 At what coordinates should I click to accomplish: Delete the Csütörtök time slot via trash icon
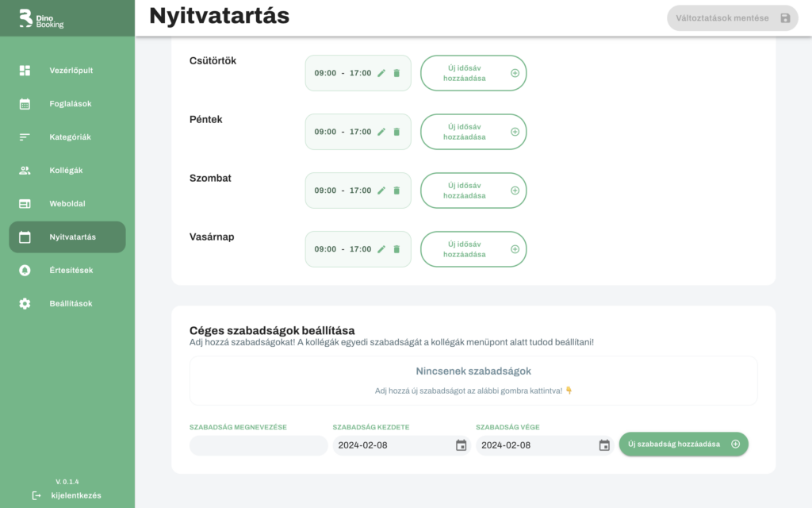click(396, 73)
